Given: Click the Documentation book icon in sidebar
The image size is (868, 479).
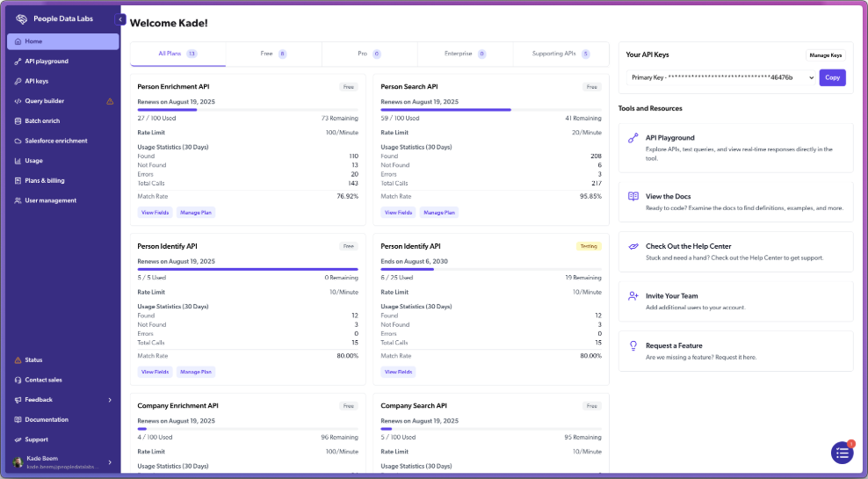Looking at the screenshot, I should (x=18, y=420).
